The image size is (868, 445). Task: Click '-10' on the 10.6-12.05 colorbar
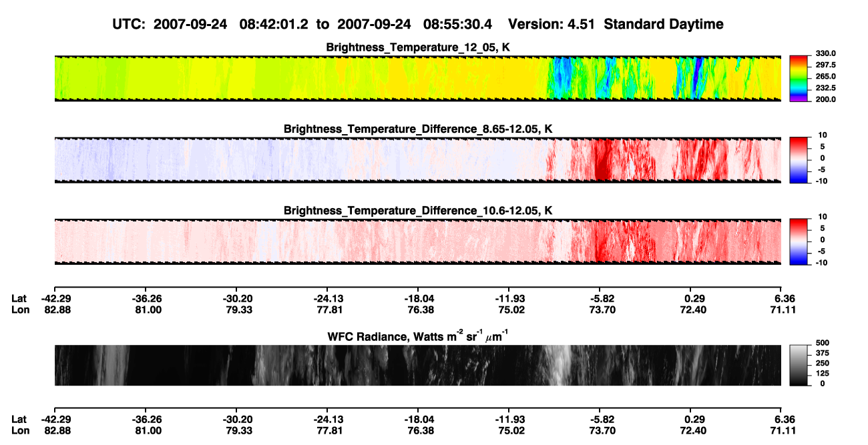(x=822, y=262)
